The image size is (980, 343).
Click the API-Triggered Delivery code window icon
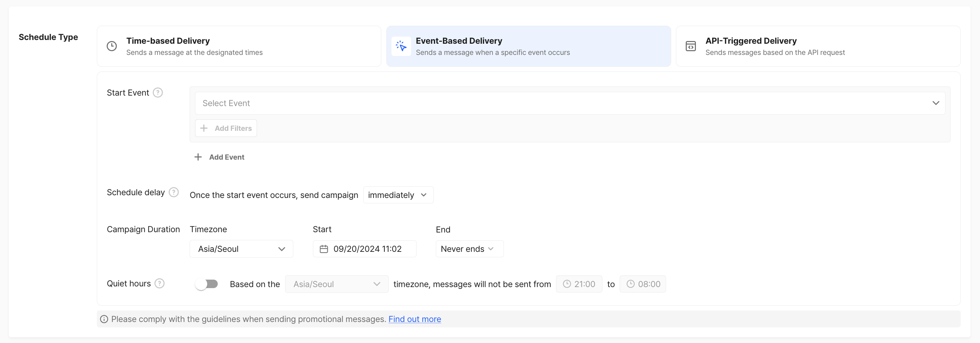[690, 46]
